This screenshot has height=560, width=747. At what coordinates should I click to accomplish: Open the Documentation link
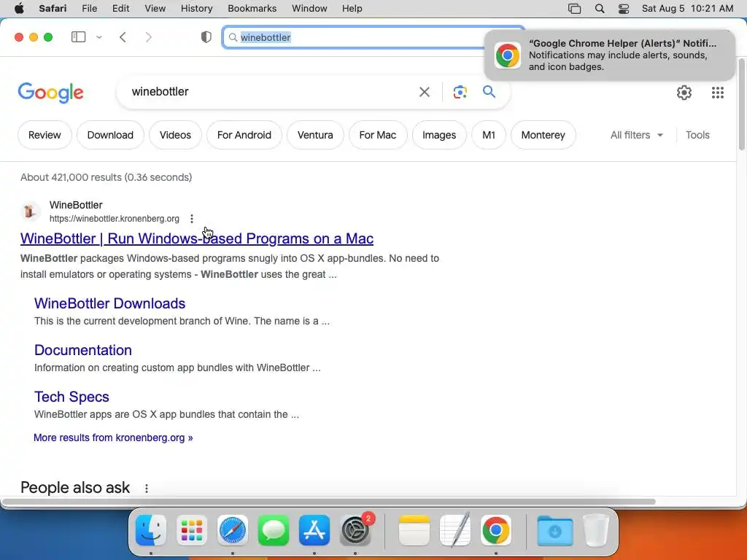tap(83, 350)
